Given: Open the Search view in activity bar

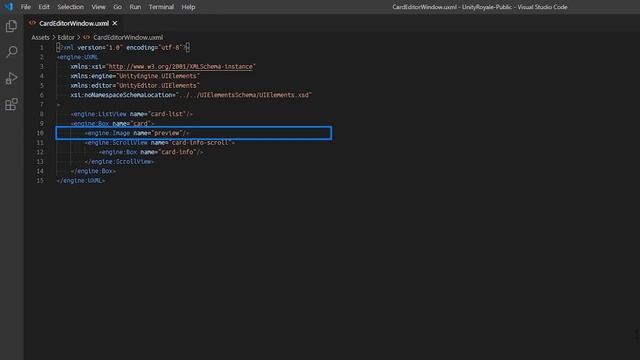Looking at the screenshot, I should pos(11,52).
